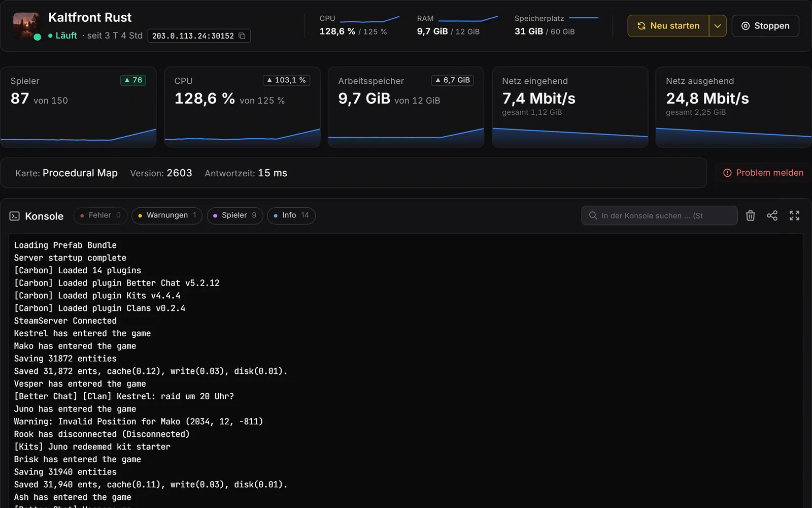Select 'Loaded plugin Kits v4.4.4' log line

97,296
